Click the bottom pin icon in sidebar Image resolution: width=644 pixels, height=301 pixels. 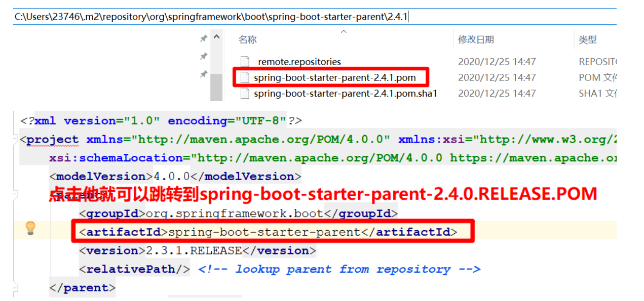pos(203,75)
